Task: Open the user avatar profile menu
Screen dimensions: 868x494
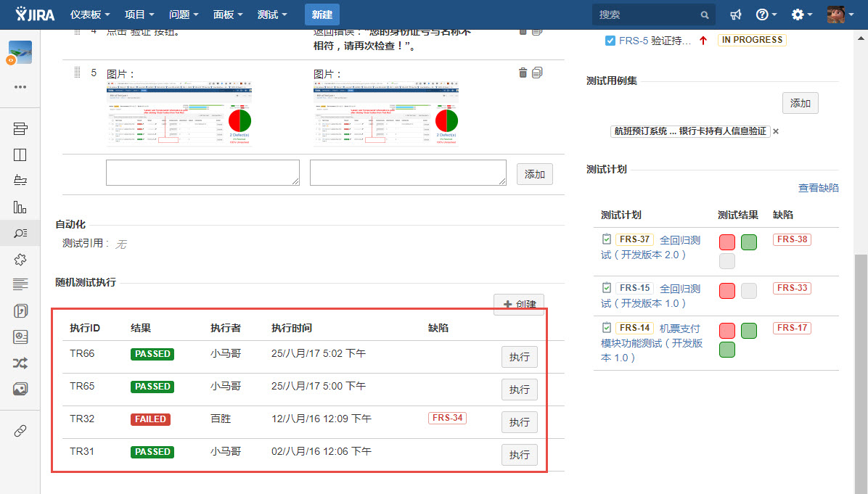Action: (x=840, y=15)
